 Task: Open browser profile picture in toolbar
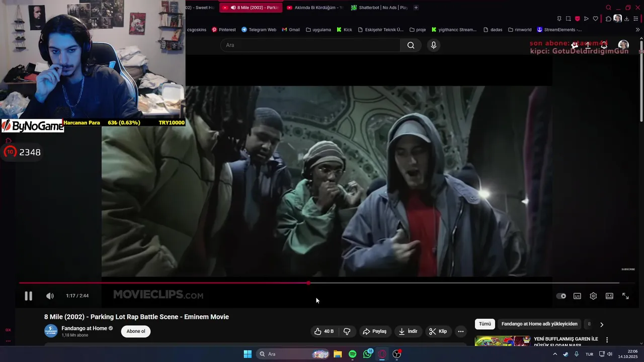pyautogui.click(x=617, y=19)
